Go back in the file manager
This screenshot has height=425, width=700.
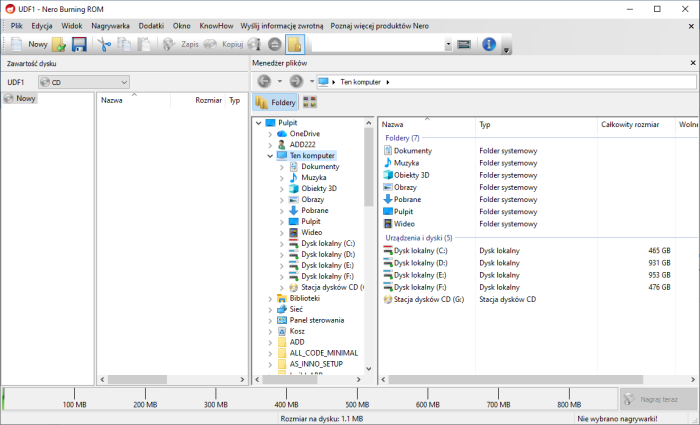tap(264, 81)
